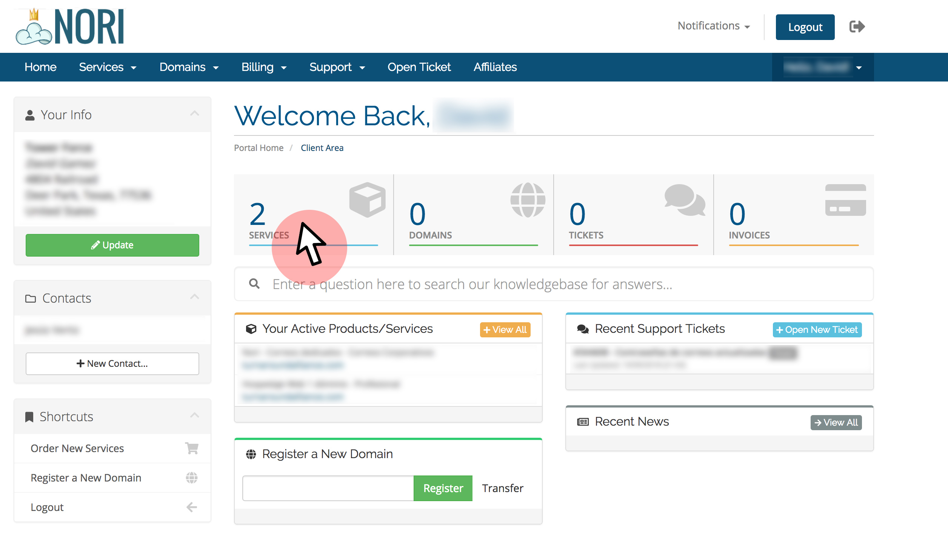Go to Affiliates in the navigation bar
This screenshot has width=948, height=560.
tap(495, 67)
